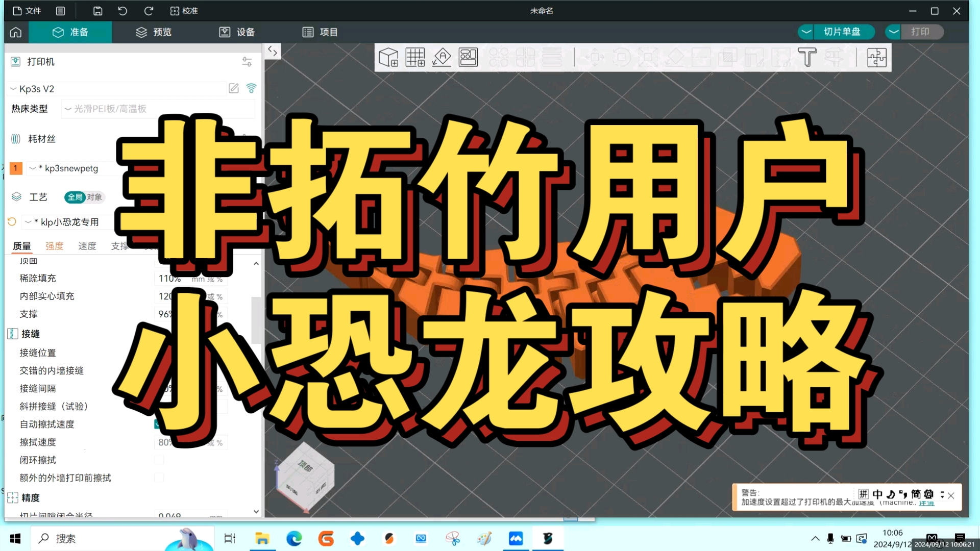Click the Windows Start button
The image size is (980, 551).
pos(15,538)
